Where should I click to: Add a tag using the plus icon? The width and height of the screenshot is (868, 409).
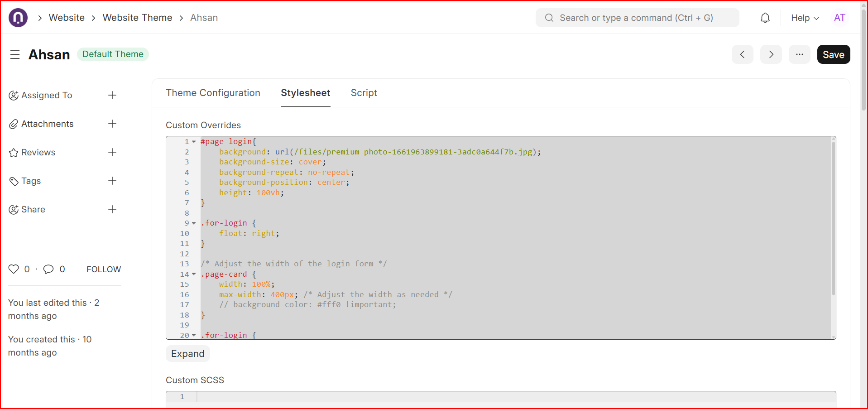pyautogui.click(x=112, y=181)
